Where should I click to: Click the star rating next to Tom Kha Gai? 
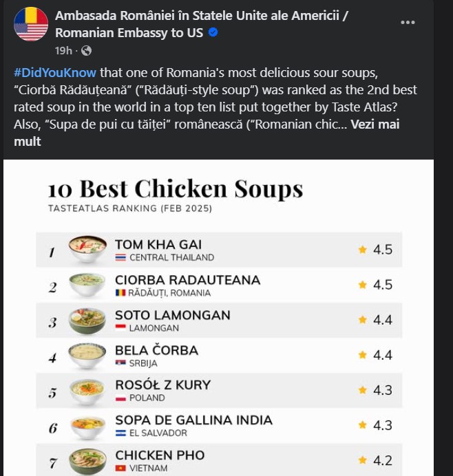(362, 250)
